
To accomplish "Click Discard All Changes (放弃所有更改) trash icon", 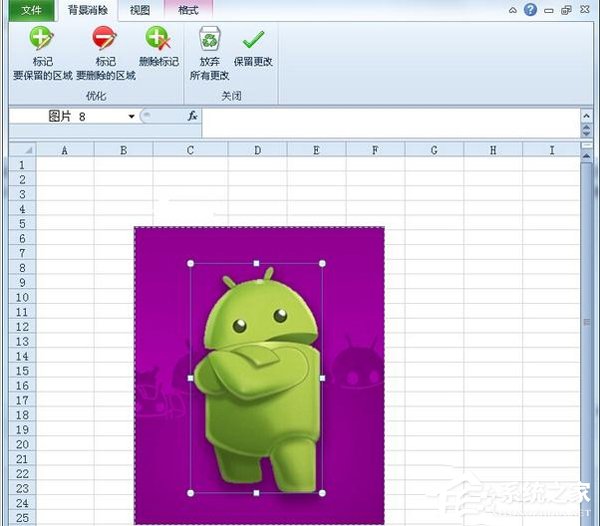I will (210, 39).
